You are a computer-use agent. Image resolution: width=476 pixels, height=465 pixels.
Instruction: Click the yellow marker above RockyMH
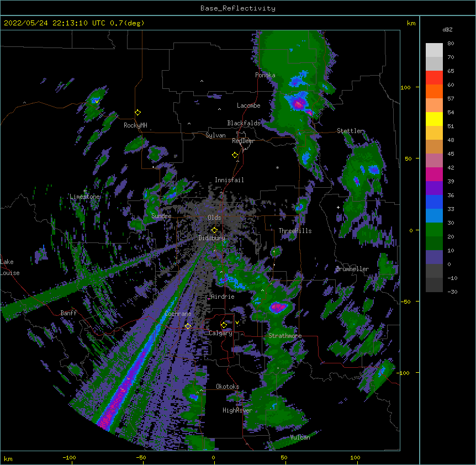pyautogui.click(x=138, y=113)
